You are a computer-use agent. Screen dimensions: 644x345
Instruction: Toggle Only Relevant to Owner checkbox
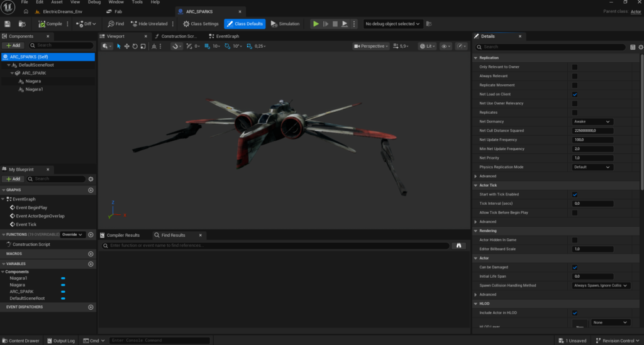(575, 67)
